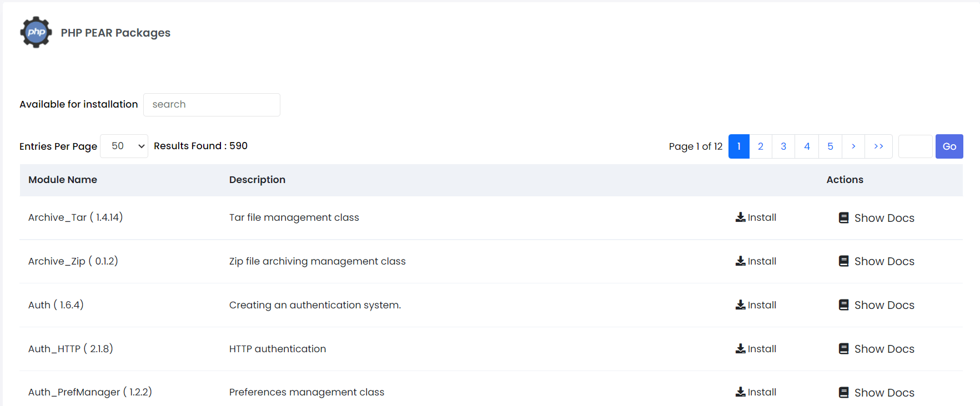Click the next page arrow
The image size is (980, 406).
(853, 146)
